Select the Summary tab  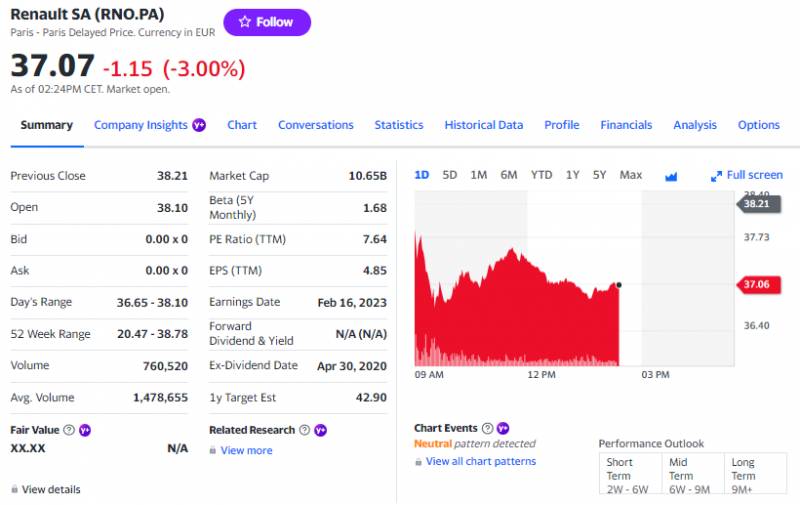tap(46, 125)
